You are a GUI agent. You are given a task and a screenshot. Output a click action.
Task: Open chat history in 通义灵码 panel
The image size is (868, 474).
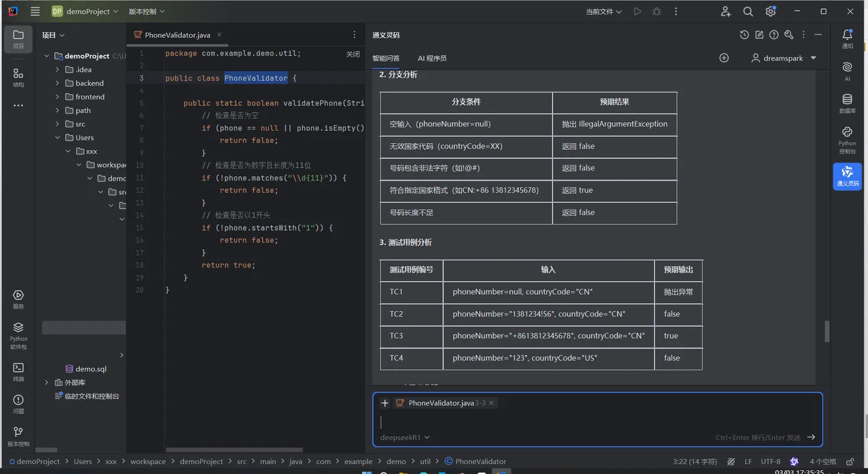click(744, 35)
